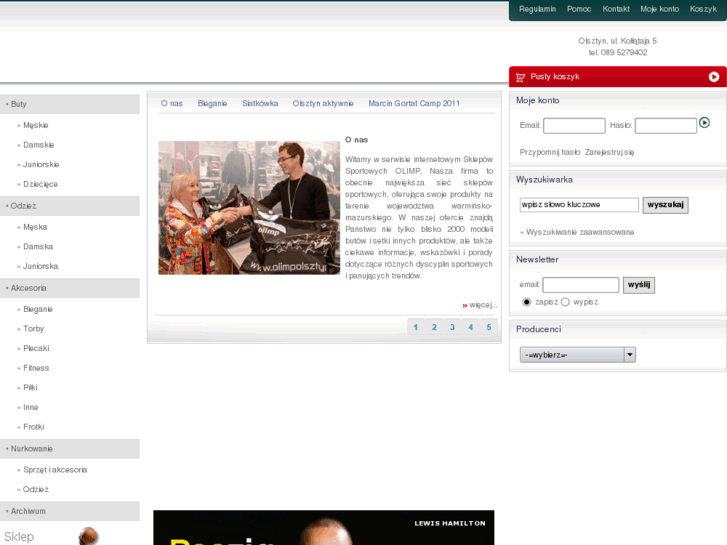Open Damskie under Buty
727x545 pixels.
(x=38, y=145)
